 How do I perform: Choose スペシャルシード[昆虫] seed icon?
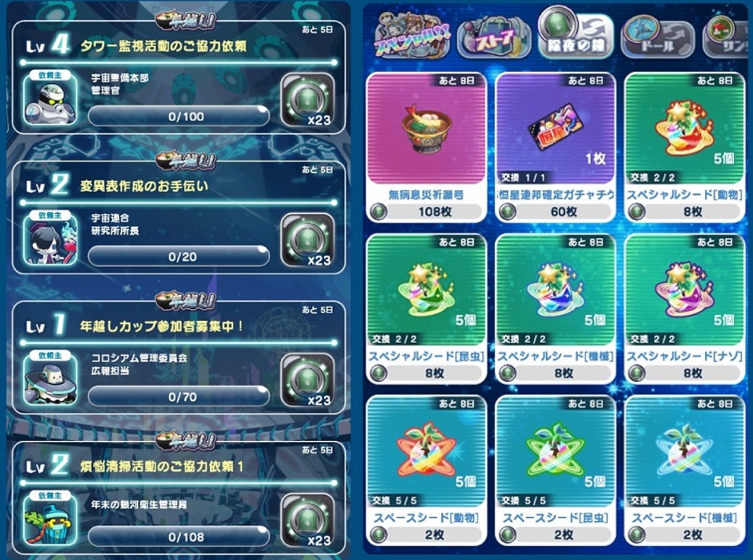(x=426, y=290)
